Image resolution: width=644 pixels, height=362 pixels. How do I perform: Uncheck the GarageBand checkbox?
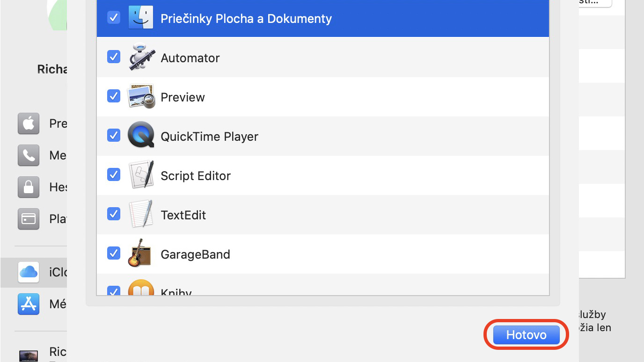(114, 253)
